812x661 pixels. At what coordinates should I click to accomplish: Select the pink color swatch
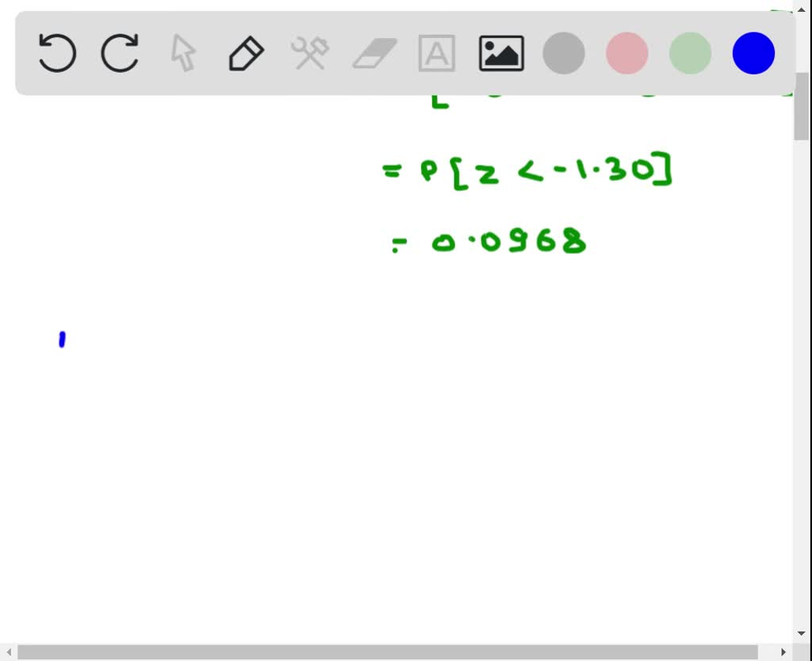(x=626, y=53)
